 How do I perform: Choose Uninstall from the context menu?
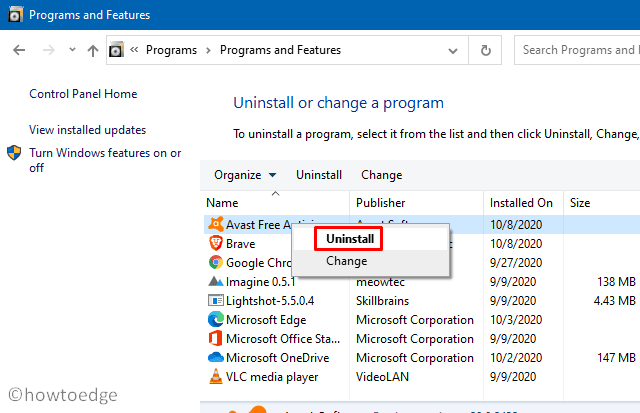349,239
